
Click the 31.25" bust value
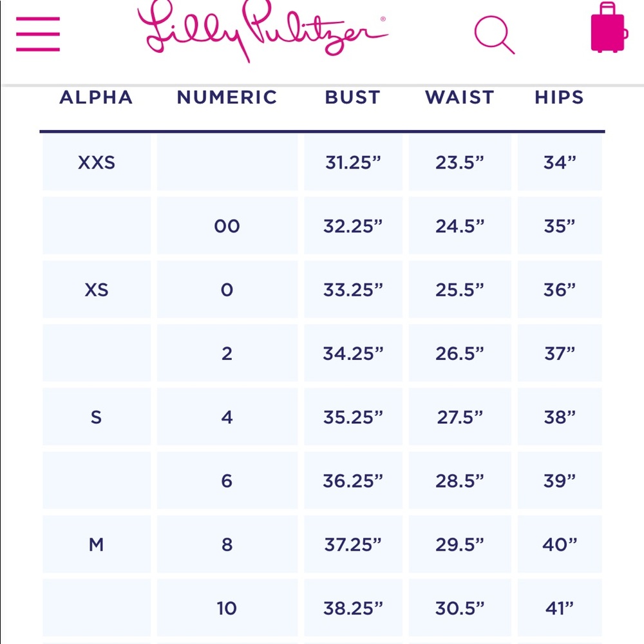(x=353, y=162)
